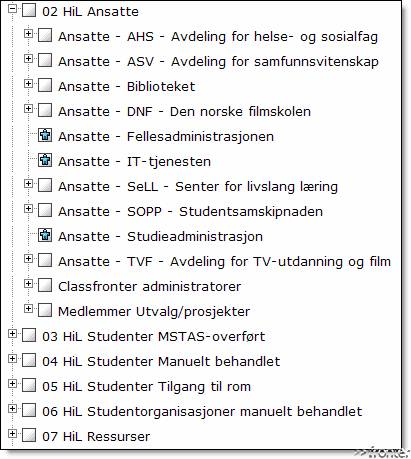Click the fronter logo at bottom corner

(382, 453)
